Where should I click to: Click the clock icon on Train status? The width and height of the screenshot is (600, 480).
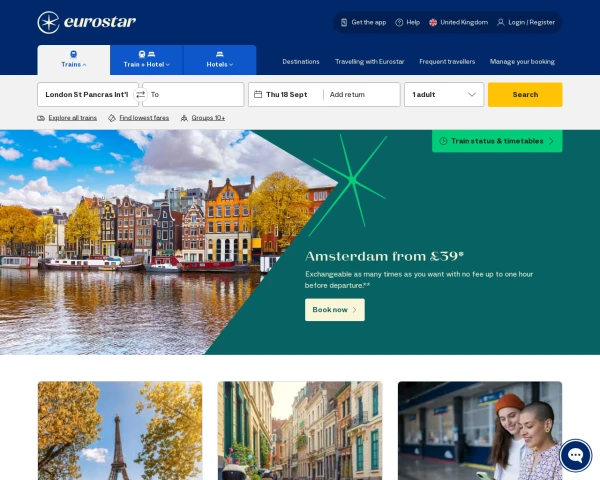[x=443, y=141]
